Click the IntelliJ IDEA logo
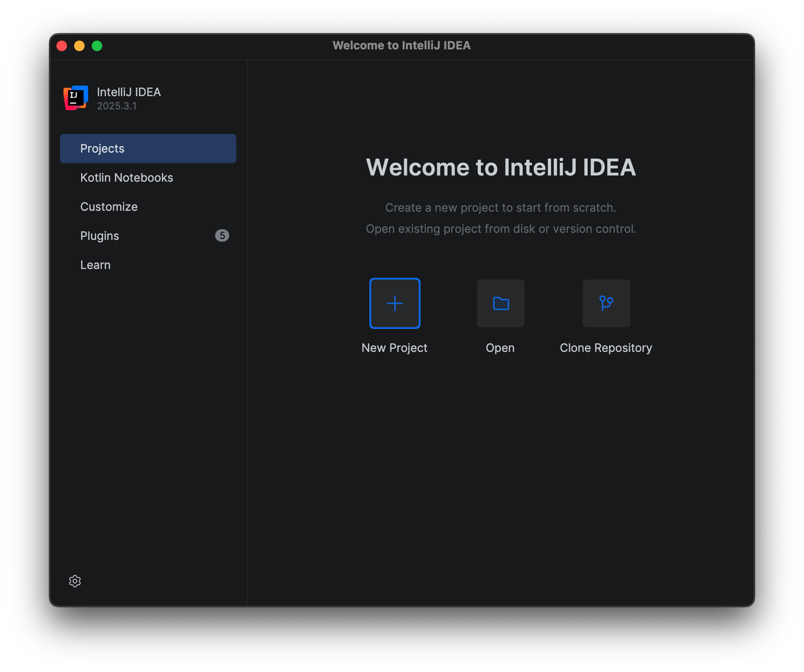The image size is (804, 672). point(76,98)
